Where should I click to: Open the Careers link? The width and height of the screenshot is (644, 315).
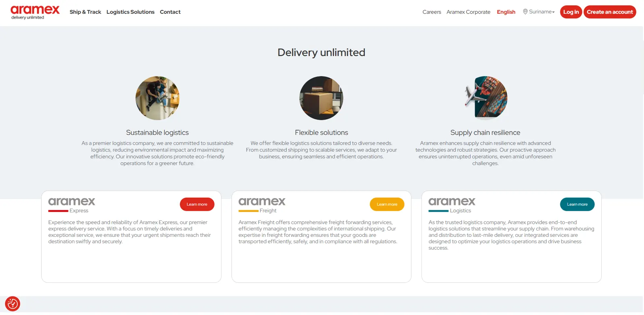[432, 12]
